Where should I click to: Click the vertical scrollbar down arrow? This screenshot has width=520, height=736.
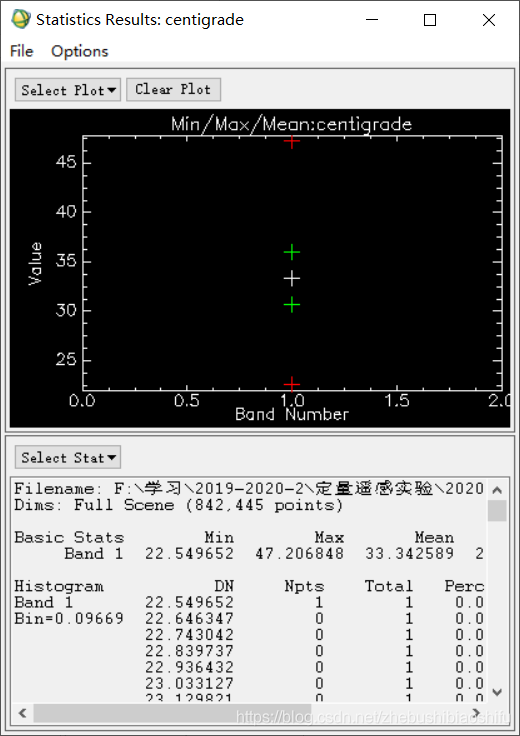point(497,692)
